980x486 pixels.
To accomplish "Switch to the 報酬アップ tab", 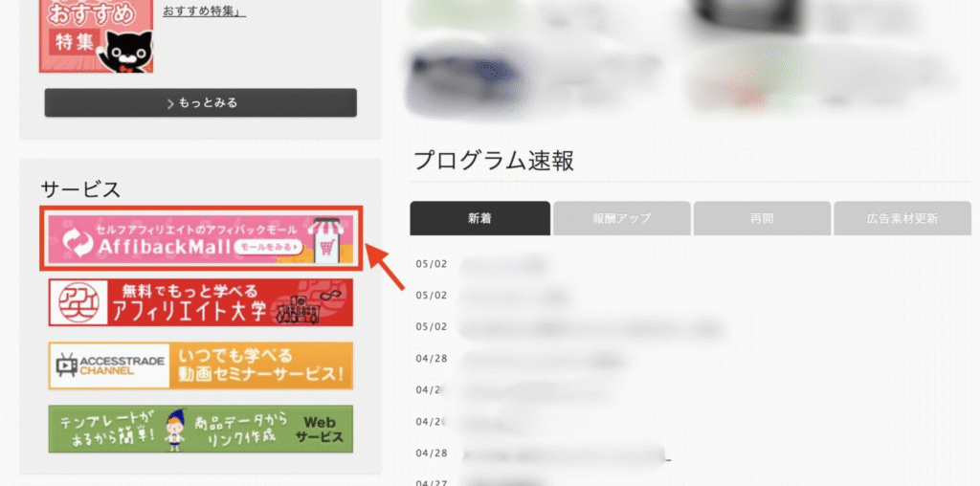I will pyautogui.click(x=622, y=219).
